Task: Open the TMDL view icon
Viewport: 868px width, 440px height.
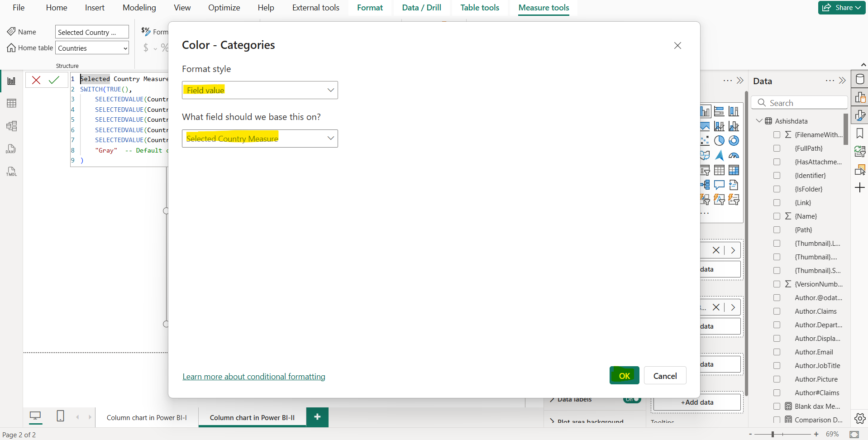Action: (11, 172)
